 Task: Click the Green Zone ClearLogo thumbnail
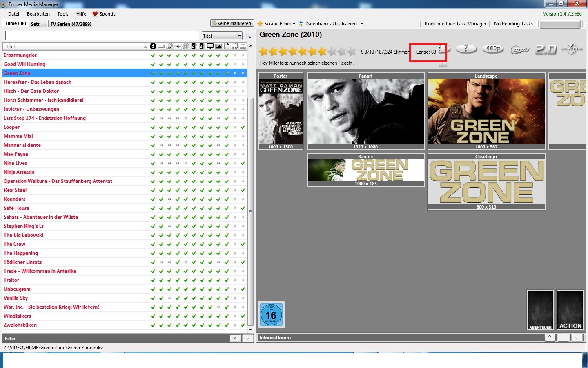click(x=486, y=182)
